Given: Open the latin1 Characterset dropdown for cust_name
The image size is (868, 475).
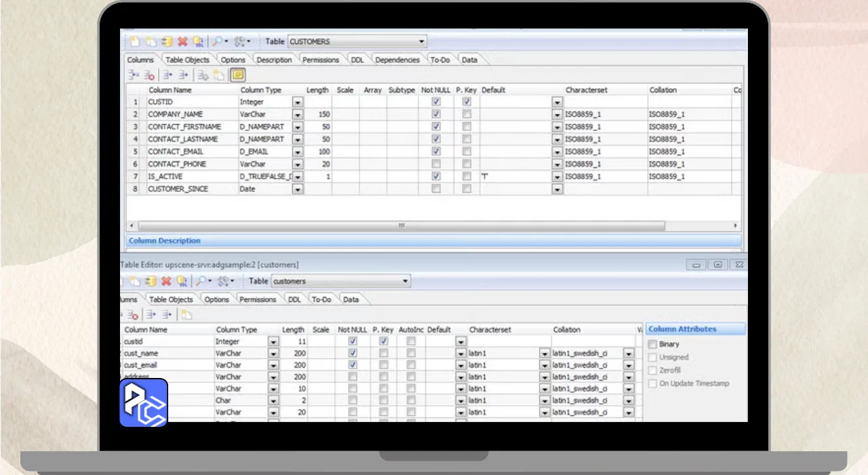Looking at the screenshot, I should (x=544, y=354).
